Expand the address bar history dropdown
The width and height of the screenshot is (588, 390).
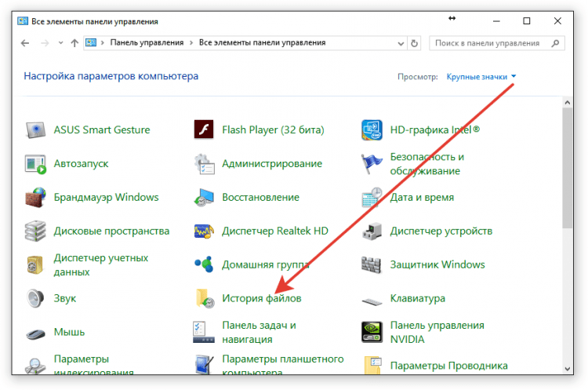coord(401,43)
